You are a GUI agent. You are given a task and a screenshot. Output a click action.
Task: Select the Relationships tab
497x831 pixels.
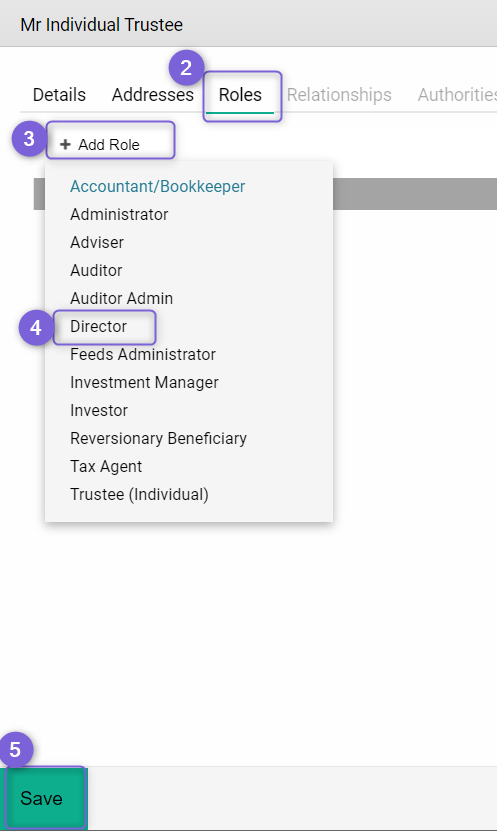(339, 95)
